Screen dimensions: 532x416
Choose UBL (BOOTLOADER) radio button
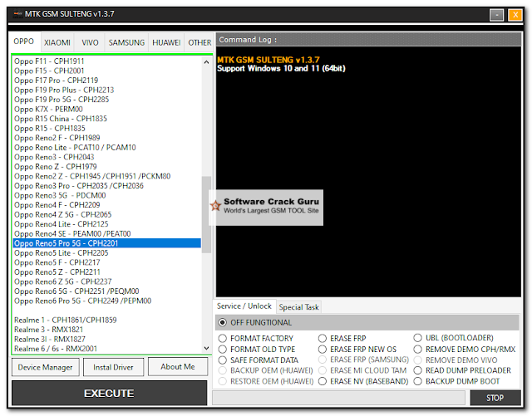(417, 338)
